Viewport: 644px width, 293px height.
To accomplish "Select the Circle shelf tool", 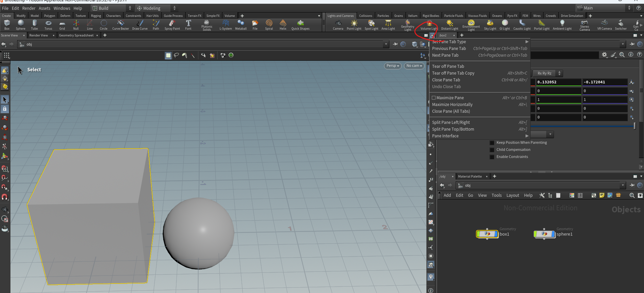I will (x=104, y=25).
